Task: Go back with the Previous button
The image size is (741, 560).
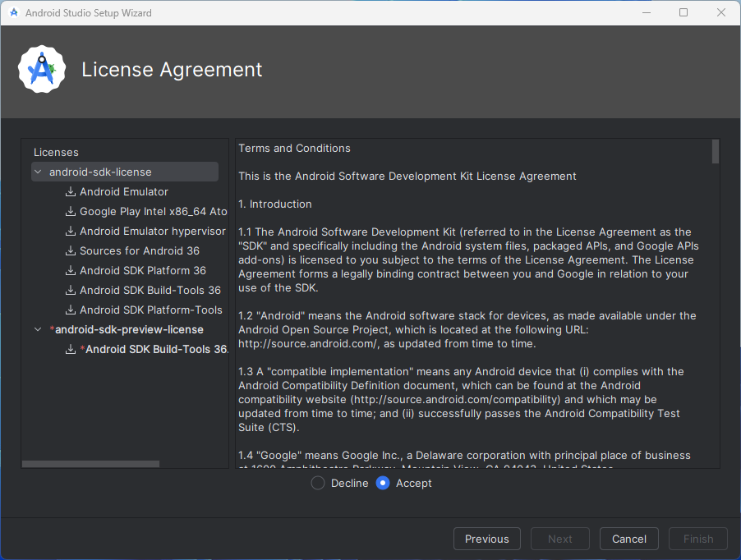Action: pyautogui.click(x=486, y=539)
